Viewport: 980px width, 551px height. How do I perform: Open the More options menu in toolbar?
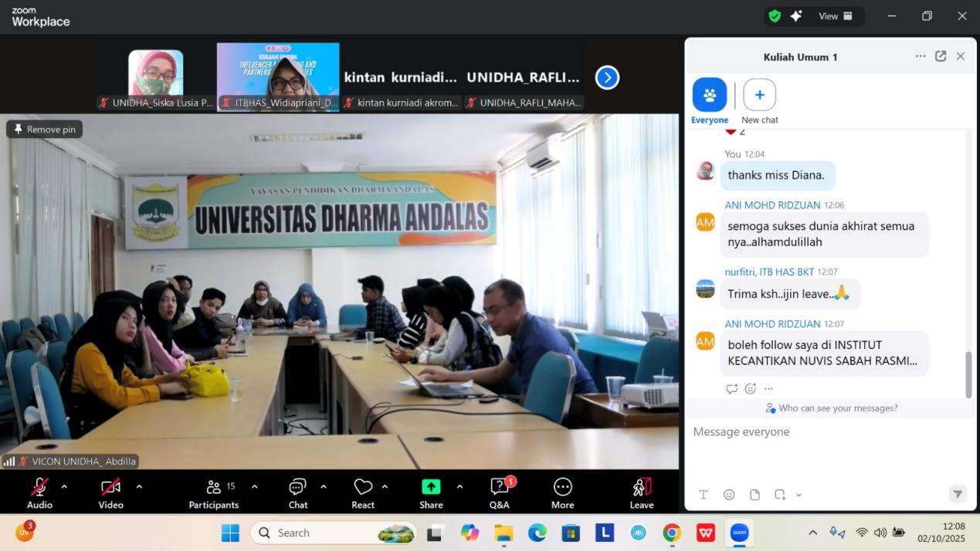coord(562,492)
